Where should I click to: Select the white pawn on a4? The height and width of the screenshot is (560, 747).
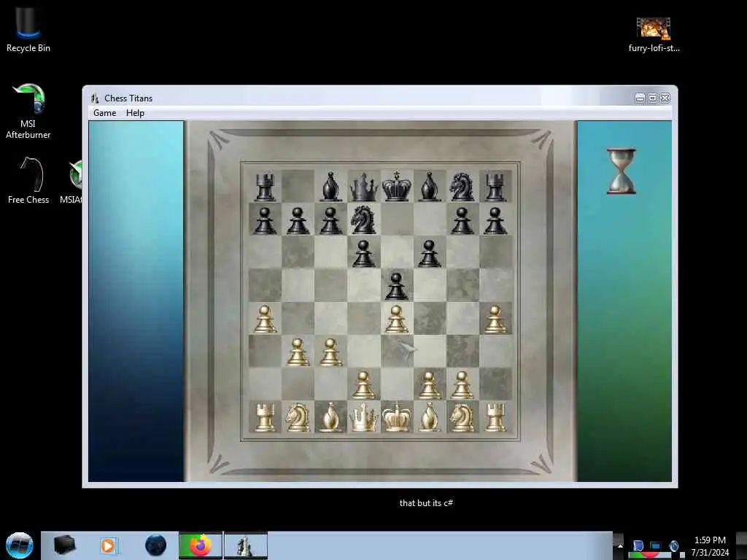tap(265, 319)
